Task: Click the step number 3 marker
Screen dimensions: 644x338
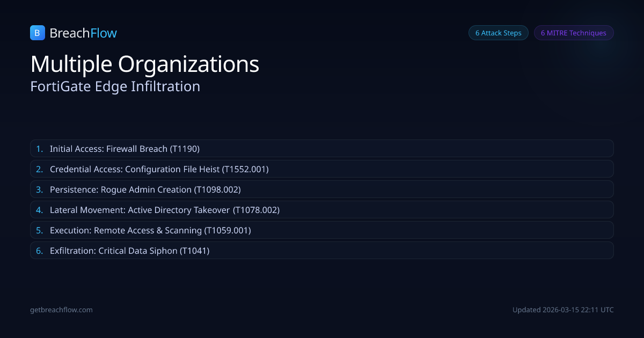Action: pos(39,189)
